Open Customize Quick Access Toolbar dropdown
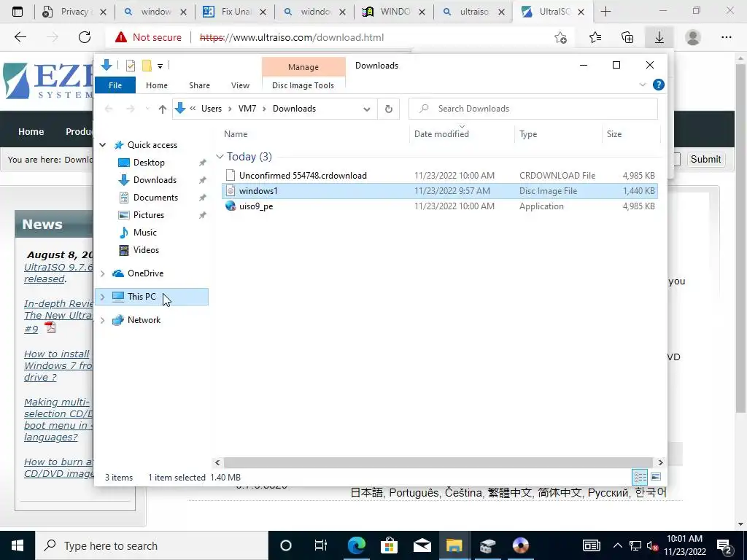 click(160, 66)
